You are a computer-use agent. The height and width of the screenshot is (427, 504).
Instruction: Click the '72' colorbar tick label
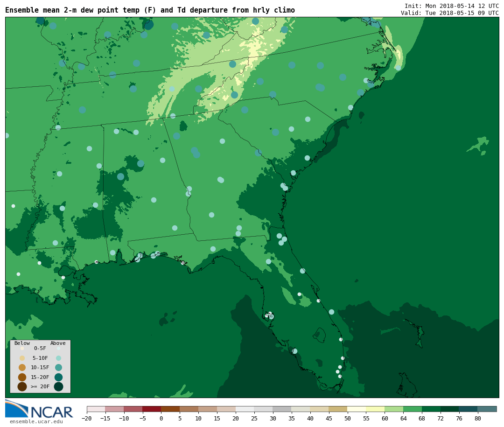coord(441,418)
